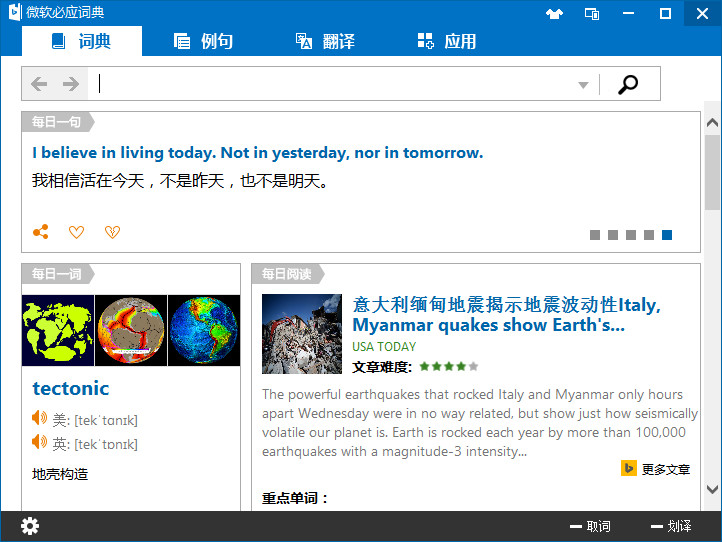Select the fifth highlighted page dot
Screen dimensions: 722x542
[667, 235]
